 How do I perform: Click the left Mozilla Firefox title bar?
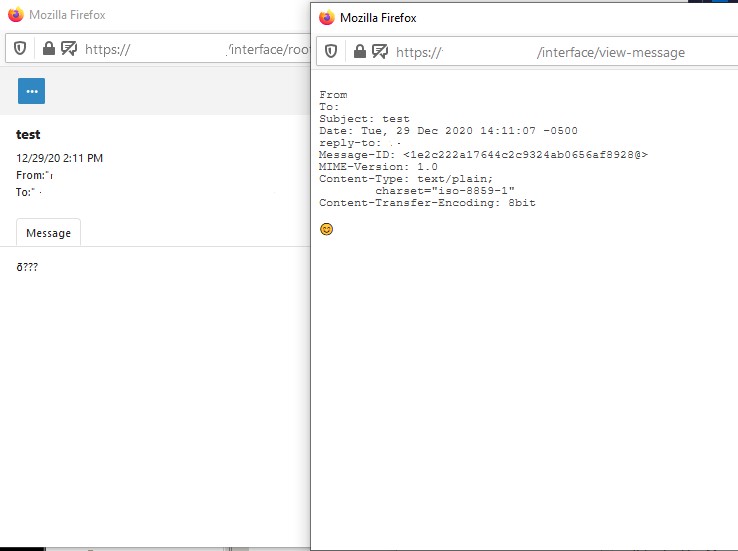150,15
